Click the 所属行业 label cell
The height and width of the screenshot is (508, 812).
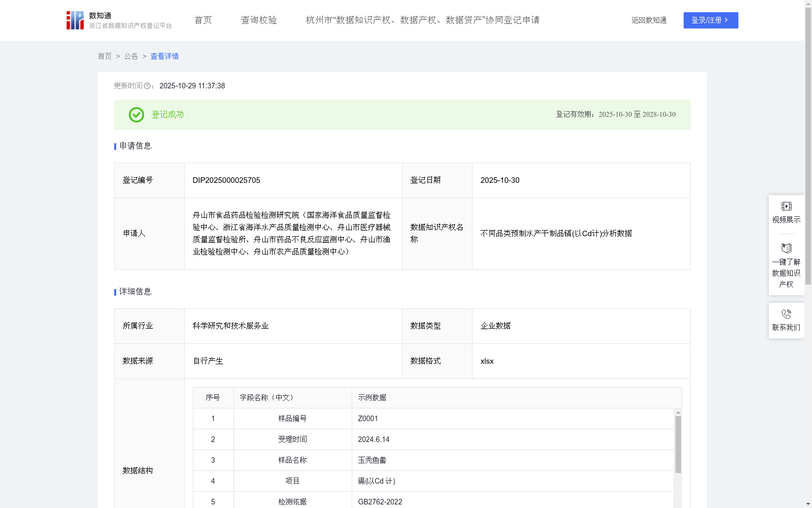pyautogui.click(x=149, y=326)
